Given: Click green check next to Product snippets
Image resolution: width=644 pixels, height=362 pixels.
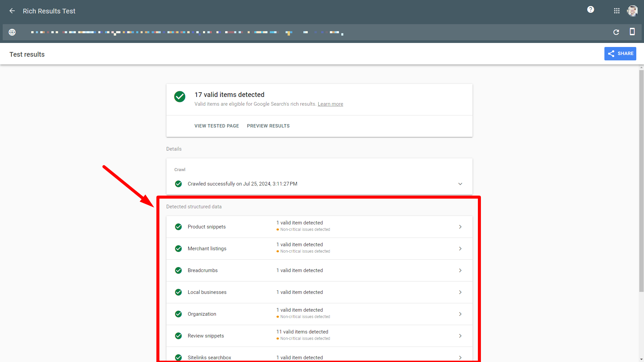Looking at the screenshot, I should pos(179,227).
